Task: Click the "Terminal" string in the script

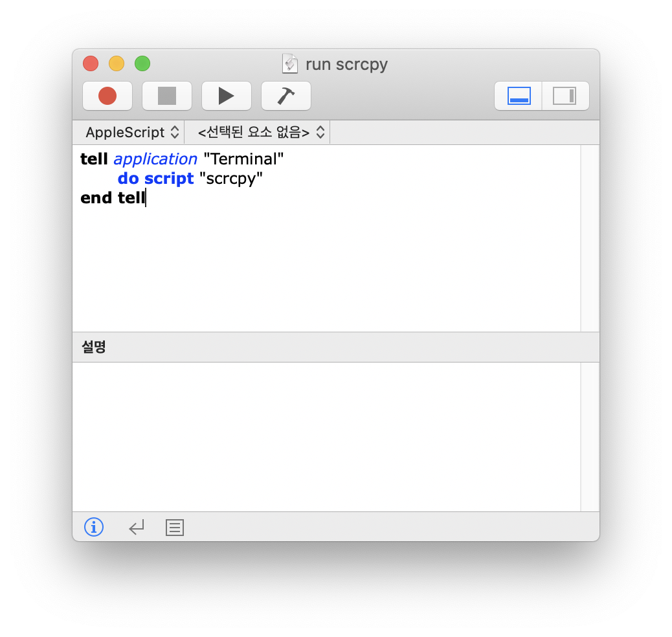Action: [243, 159]
